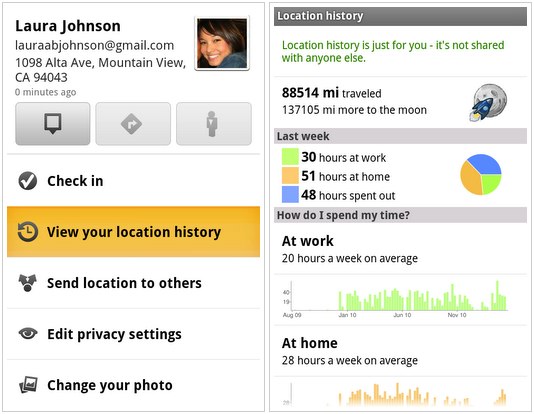This screenshot has width=534, height=414.
Task: Click the green hours at work swatch
Action: coord(290,157)
